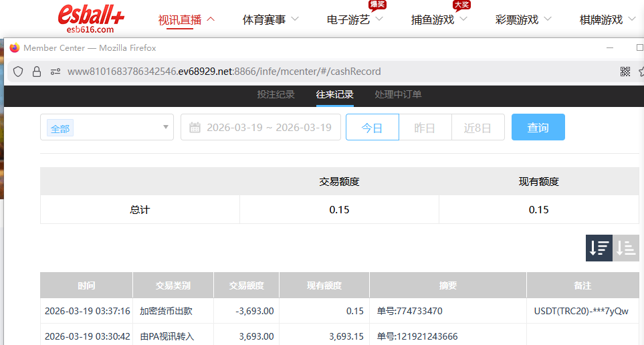Switch to the 投注纪录 tab
This screenshot has height=345, width=644.
coord(276,95)
